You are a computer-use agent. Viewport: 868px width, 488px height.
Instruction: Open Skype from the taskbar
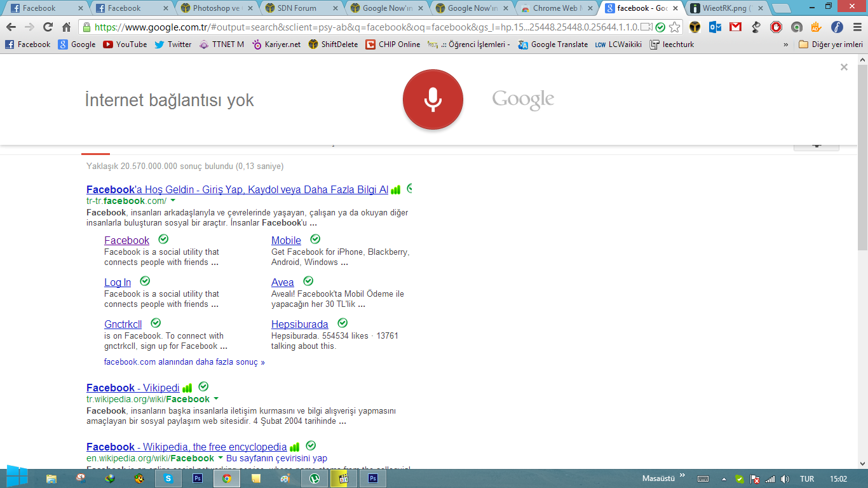click(168, 478)
